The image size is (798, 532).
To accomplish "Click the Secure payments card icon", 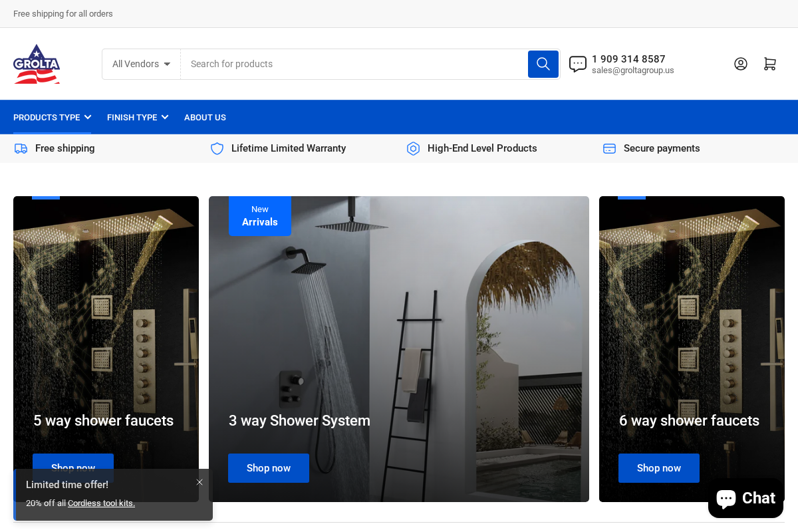I will [x=609, y=148].
